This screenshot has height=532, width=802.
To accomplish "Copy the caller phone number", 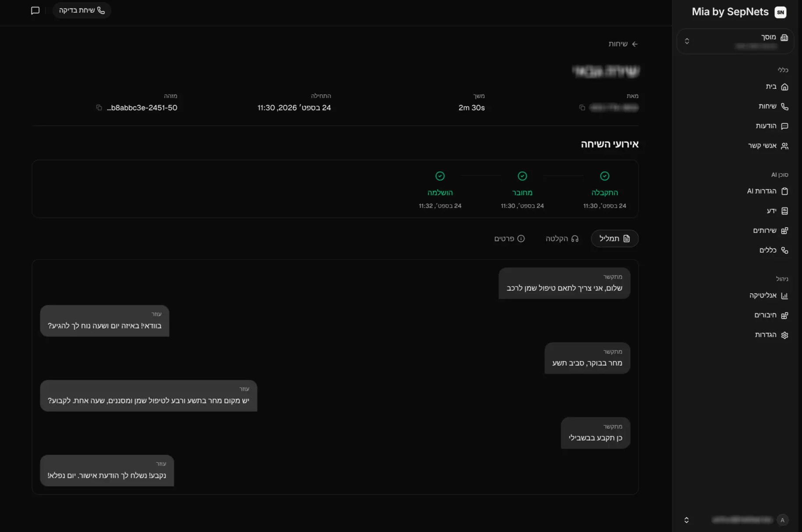I will [582, 108].
